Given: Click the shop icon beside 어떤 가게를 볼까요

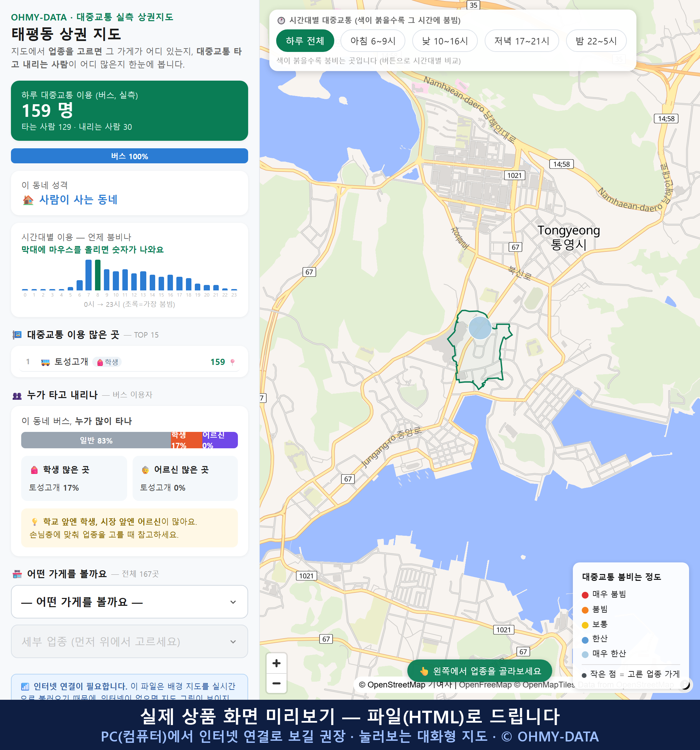Looking at the screenshot, I should click(x=17, y=574).
